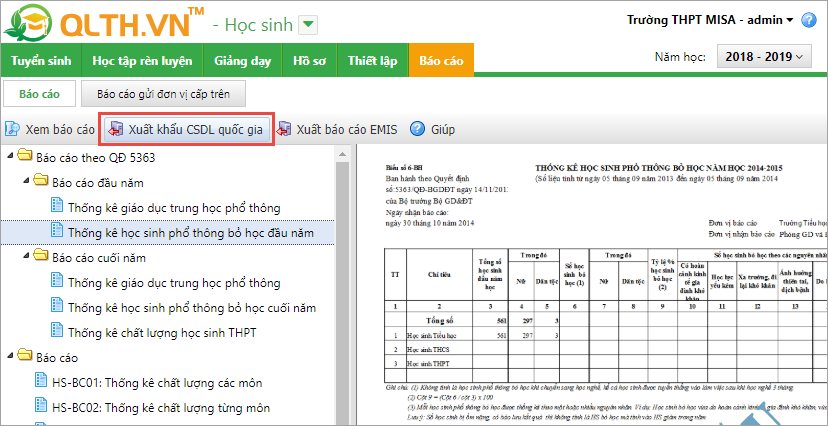
Task: Open the Tuyển sinh menu
Action: coord(41,61)
